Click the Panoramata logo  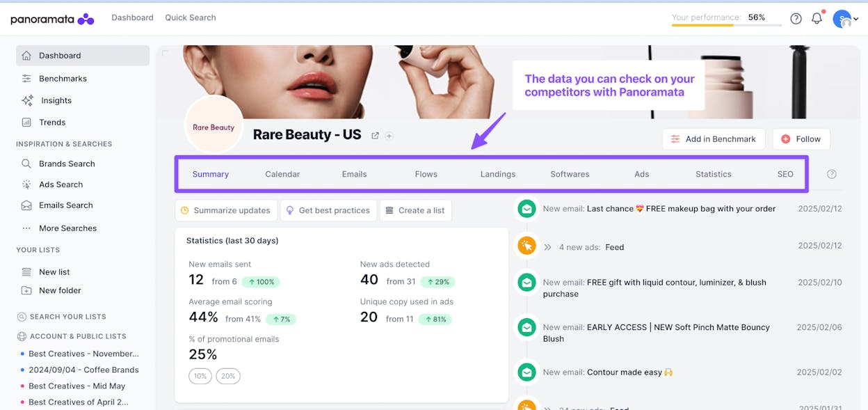(52, 19)
